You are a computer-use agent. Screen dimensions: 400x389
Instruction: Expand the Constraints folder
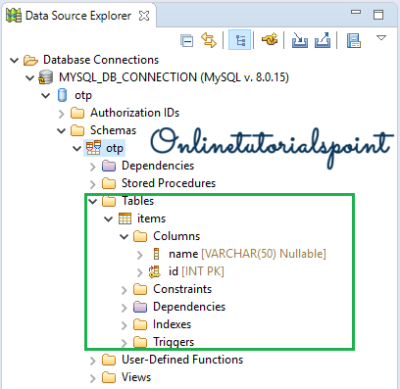(124, 290)
